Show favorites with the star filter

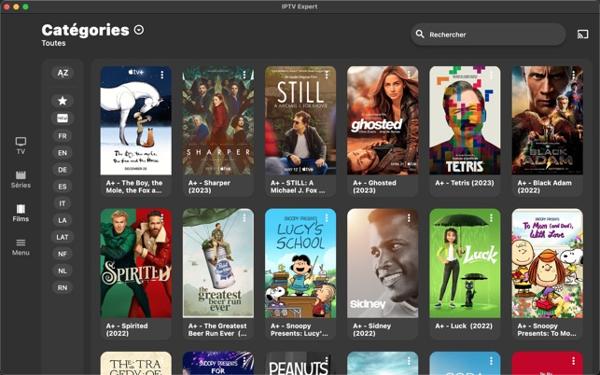click(x=62, y=101)
